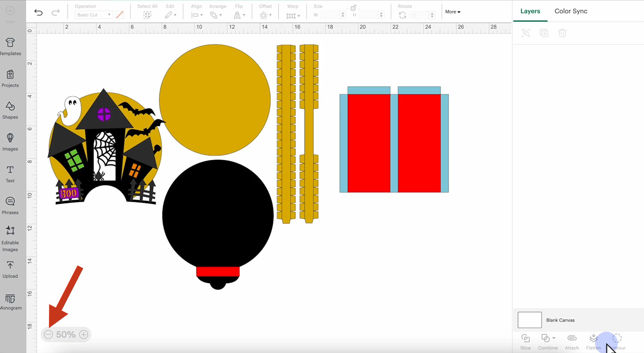Click the Group icon in Layers panel

tap(526, 33)
